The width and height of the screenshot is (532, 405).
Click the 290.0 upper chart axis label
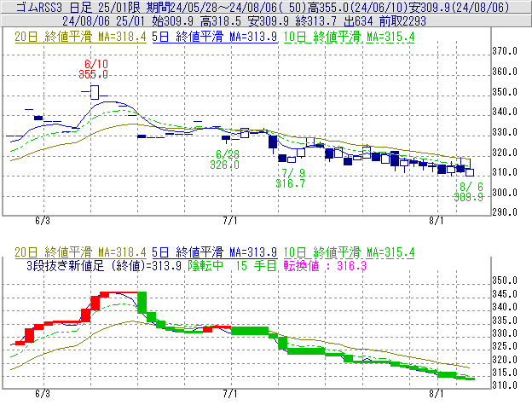pos(505,212)
